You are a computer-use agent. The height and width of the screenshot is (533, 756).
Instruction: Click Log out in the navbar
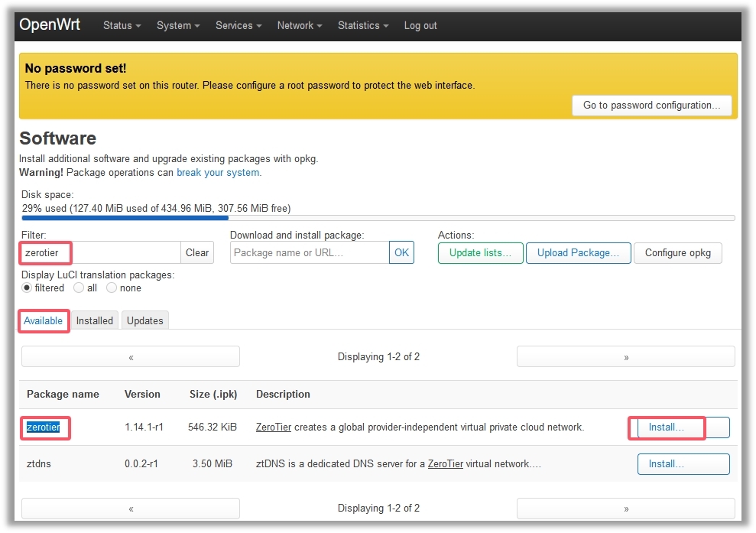tap(420, 25)
